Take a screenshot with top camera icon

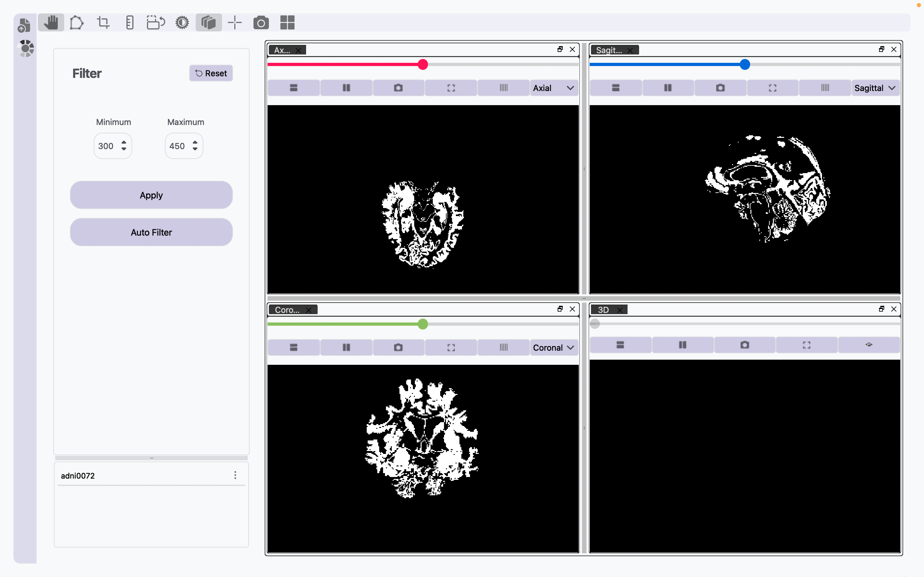(x=261, y=22)
